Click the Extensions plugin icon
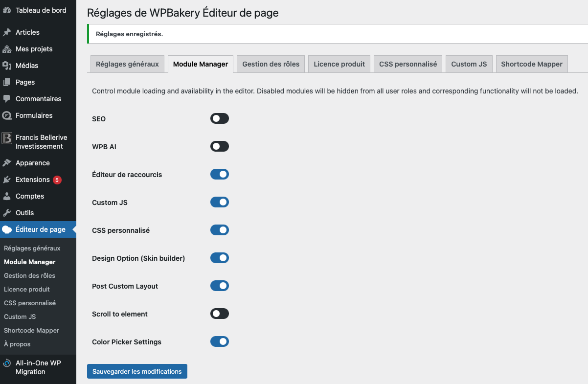This screenshot has width=588, height=384. coord(7,180)
